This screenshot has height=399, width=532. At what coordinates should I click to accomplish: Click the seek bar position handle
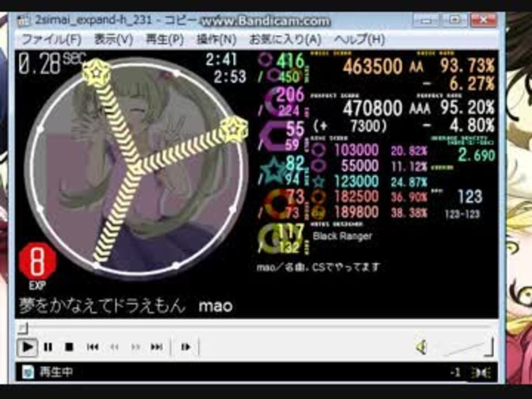pos(23,328)
